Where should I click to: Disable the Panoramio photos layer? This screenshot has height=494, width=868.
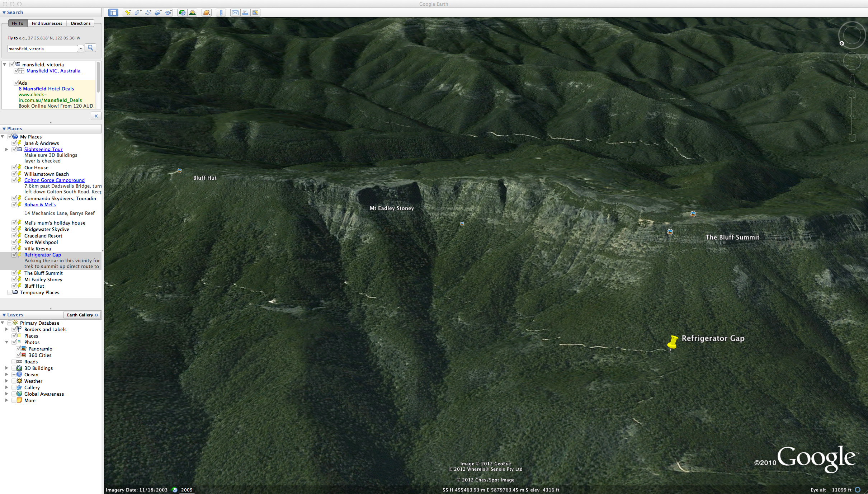click(x=18, y=349)
